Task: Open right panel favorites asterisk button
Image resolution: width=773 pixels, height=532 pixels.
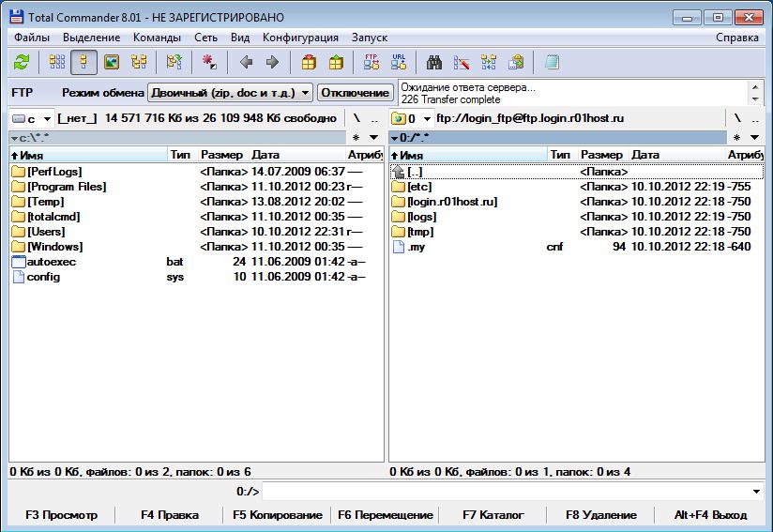Action: [x=736, y=138]
